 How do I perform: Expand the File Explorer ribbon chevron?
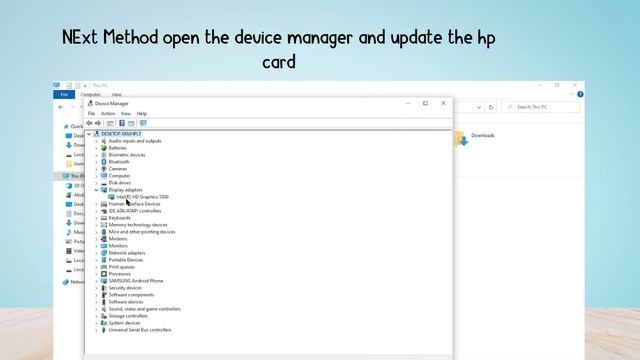pos(571,94)
